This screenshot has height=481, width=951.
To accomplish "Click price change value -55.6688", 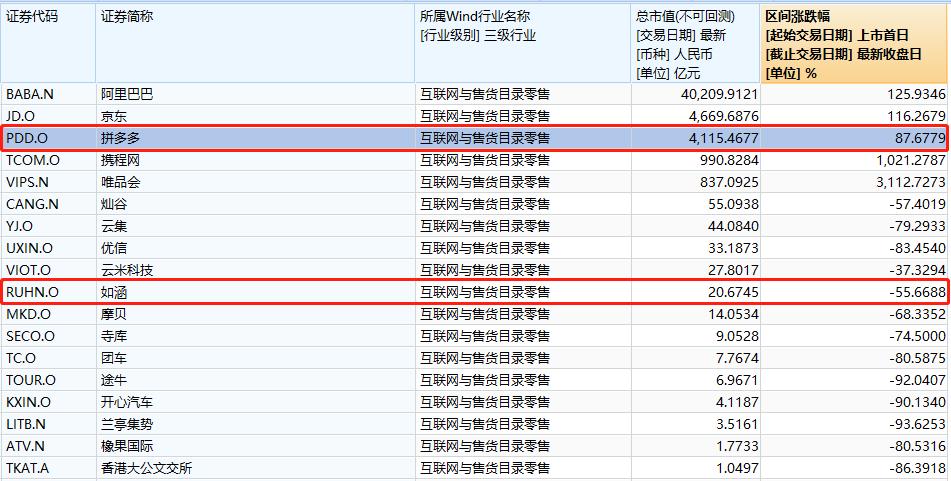I will [917, 292].
